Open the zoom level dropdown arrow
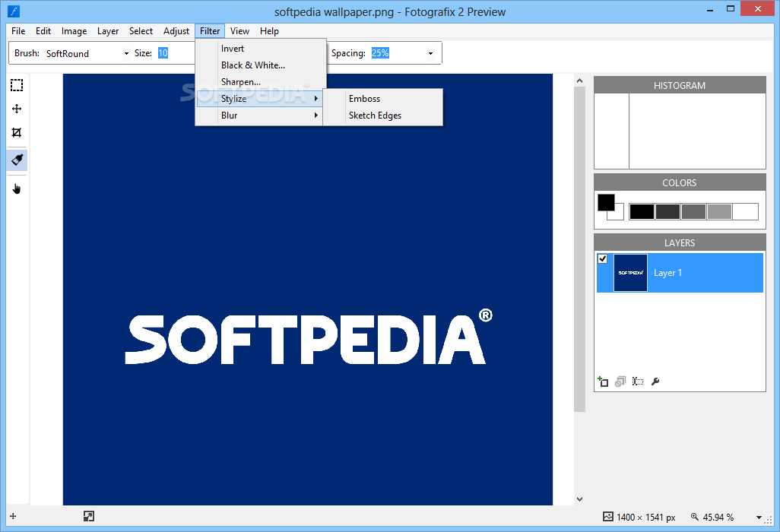Image resolution: width=780 pixels, height=532 pixels. pyautogui.click(x=759, y=517)
